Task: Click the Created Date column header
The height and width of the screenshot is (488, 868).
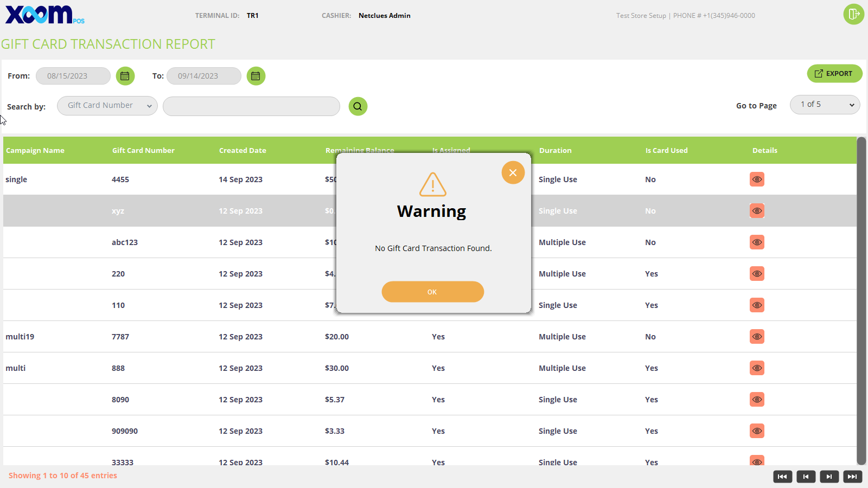Action: pos(242,151)
